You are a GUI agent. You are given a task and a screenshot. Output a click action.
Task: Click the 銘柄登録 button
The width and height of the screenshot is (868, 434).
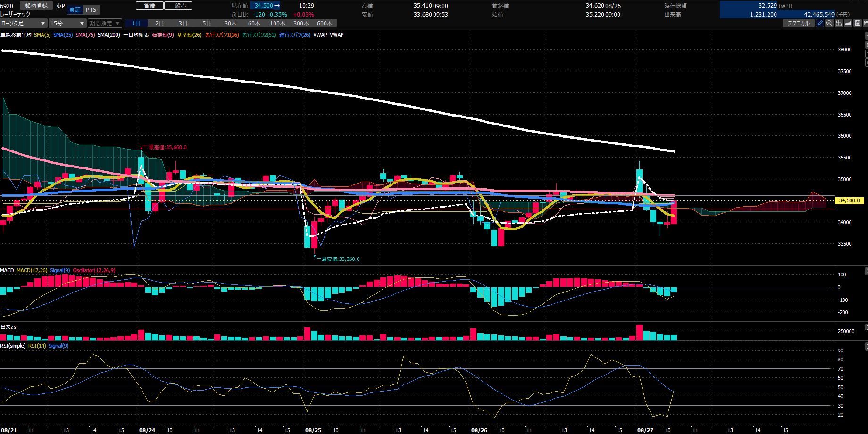pyautogui.click(x=37, y=6)
